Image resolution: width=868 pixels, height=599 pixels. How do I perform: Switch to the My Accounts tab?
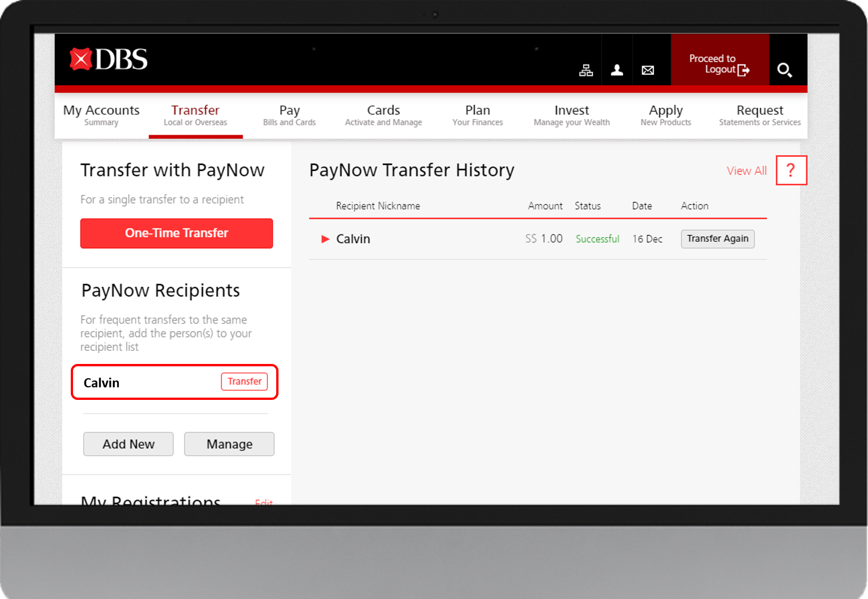click(101, 114)
